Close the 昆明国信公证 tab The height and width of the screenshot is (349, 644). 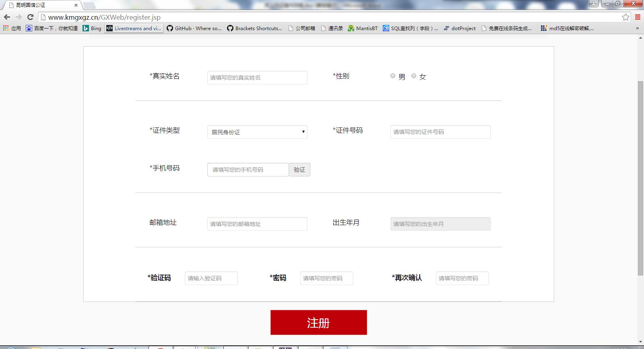(76, 5)
